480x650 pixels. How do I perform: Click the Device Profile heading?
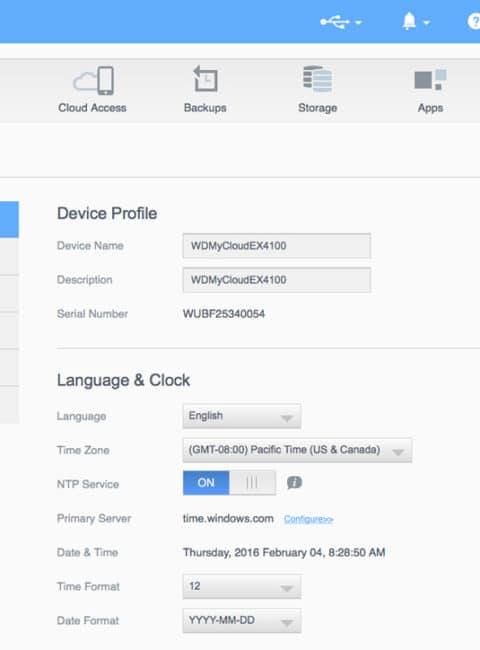pos(107,213)
